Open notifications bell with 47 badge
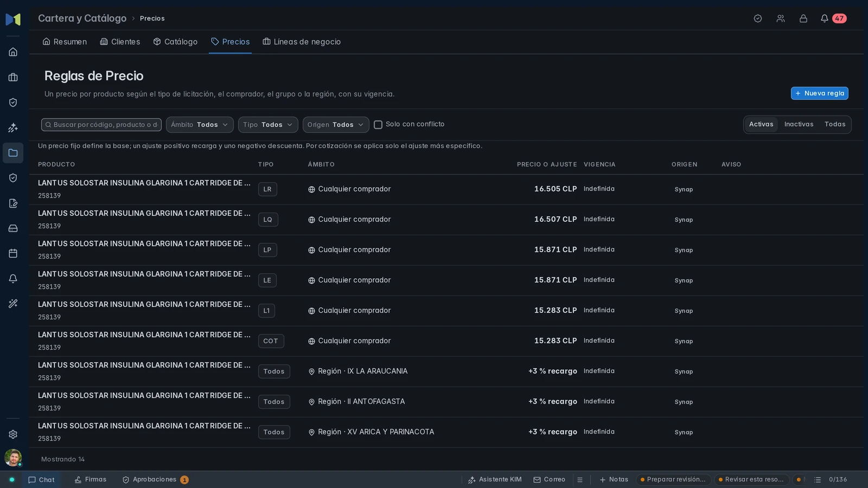The width and height of the screenshot is (868, 488). pos(833,18)
